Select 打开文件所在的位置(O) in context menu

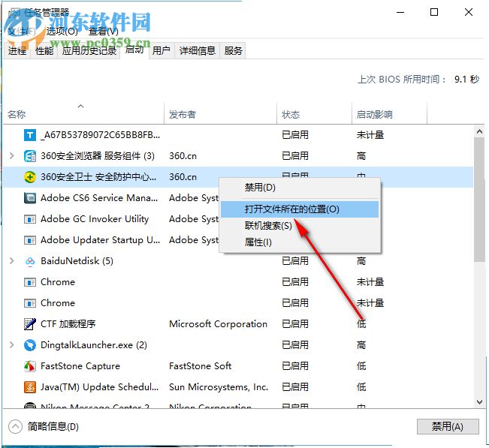click(291, 209)
